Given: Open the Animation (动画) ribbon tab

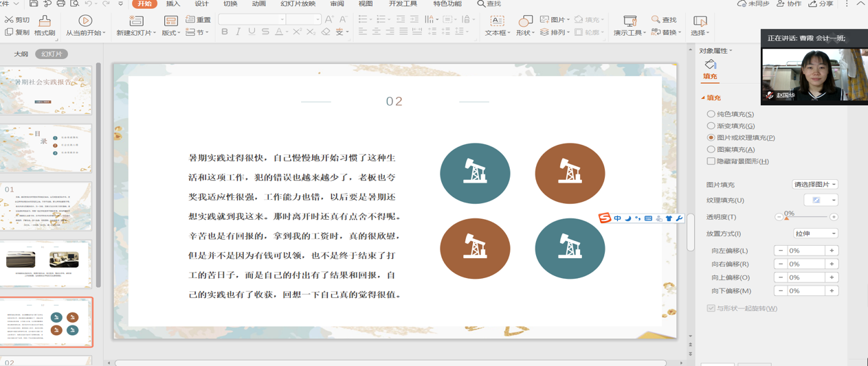Looking at the screenshot, I should point(258,4).
